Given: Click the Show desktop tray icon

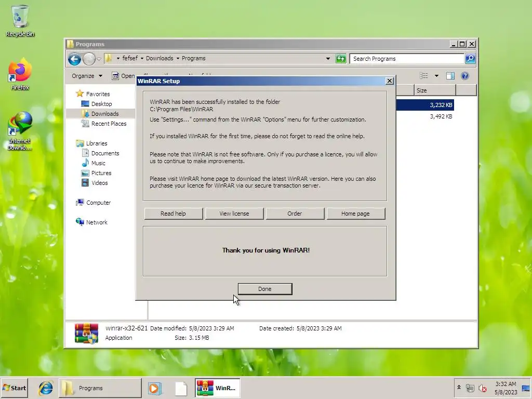Looking at the screenshot, I should click(526, 388).
